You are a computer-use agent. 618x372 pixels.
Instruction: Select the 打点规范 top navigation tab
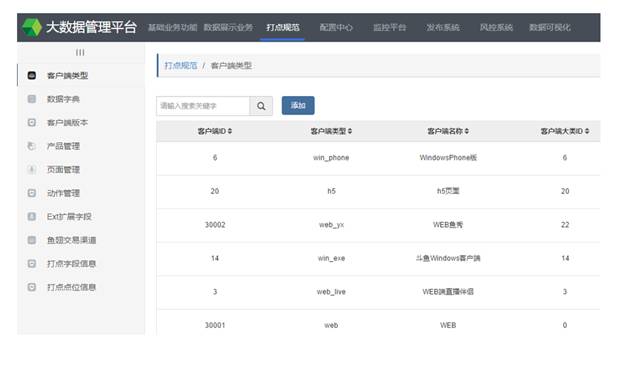pyautogui.click(x=283, y=28)
